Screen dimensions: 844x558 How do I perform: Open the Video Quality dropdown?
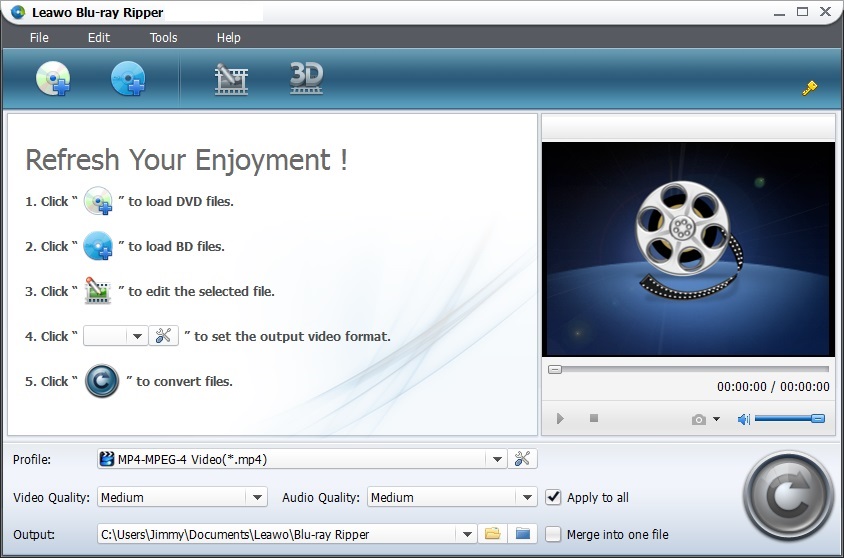[x=257, y=497]
